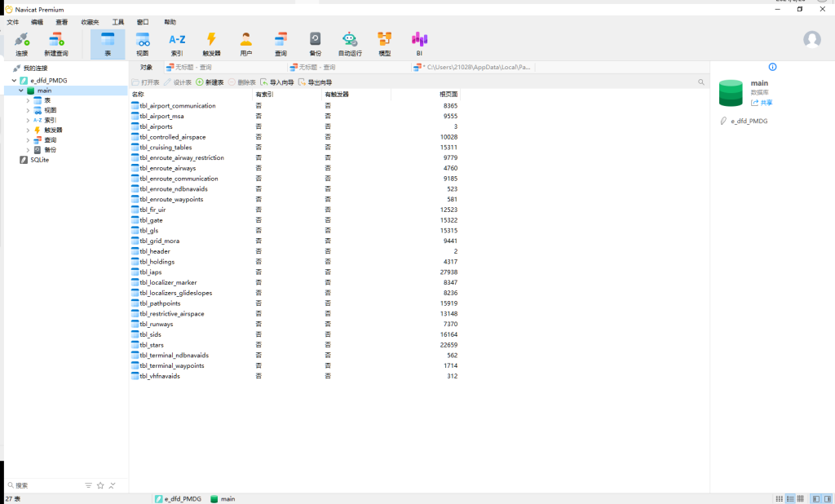
Task: Click the 备份 (Backup) icon in the main toolbar
Action: point(316,44)
